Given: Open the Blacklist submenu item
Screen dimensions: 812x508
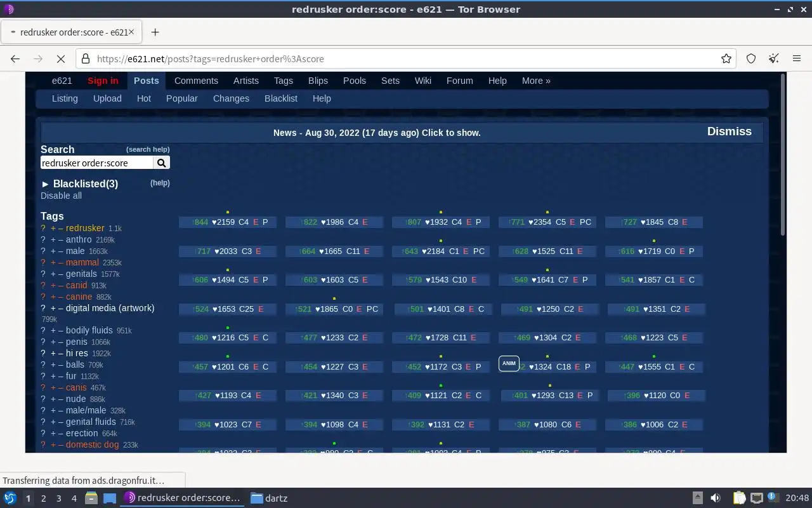Looking at the screenshot, I should point(281,98).
